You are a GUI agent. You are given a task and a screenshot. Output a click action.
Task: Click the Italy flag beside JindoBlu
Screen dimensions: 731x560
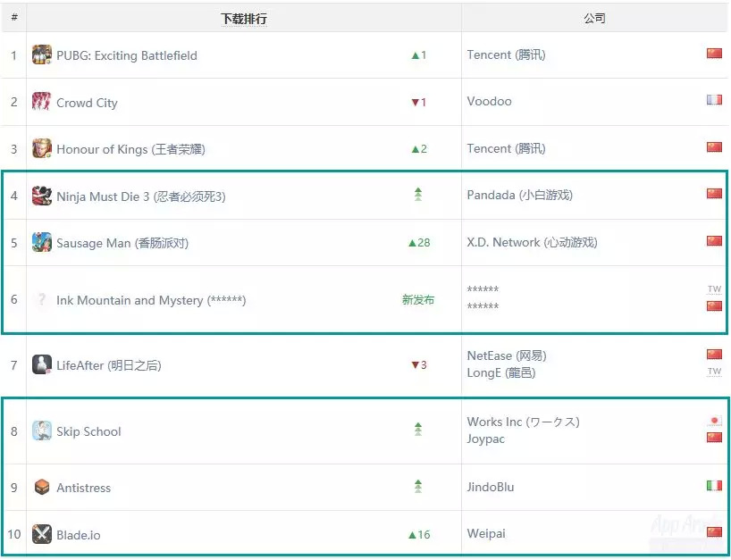[x=714, y=486]
